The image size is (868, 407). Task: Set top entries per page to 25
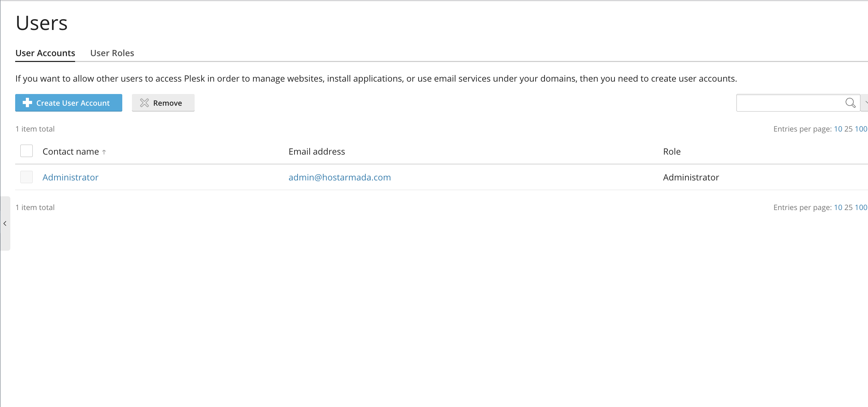pos(849,129)
